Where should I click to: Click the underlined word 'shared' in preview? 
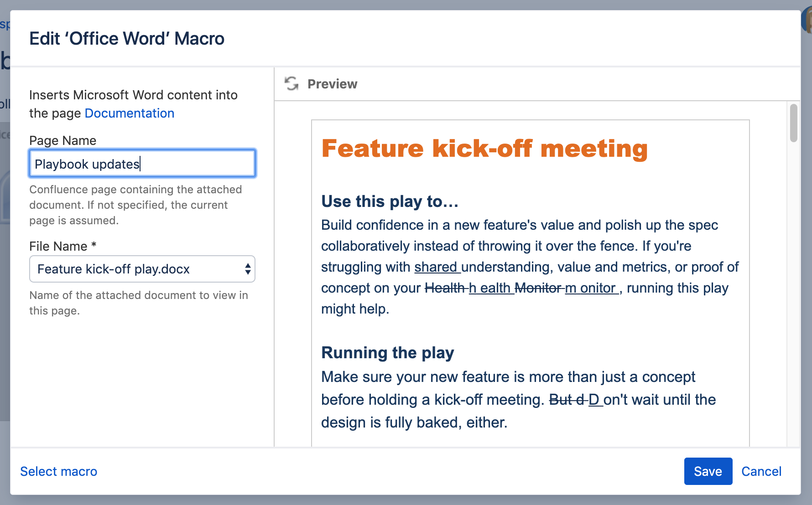pos(436,267)
